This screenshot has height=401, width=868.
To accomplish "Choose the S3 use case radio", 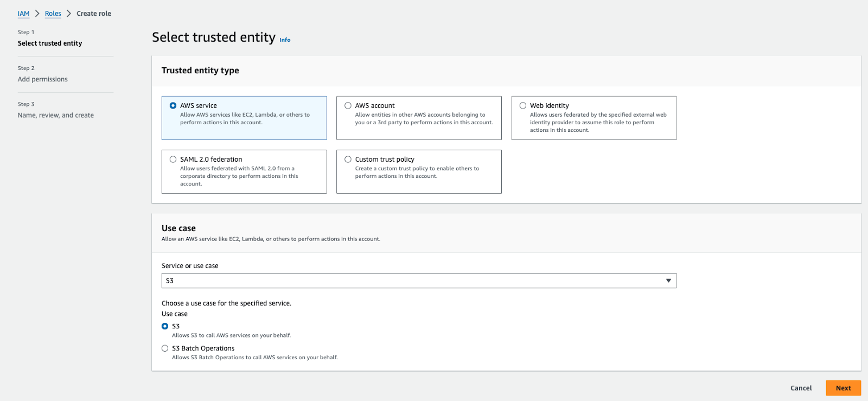I will tap(165, 326).
